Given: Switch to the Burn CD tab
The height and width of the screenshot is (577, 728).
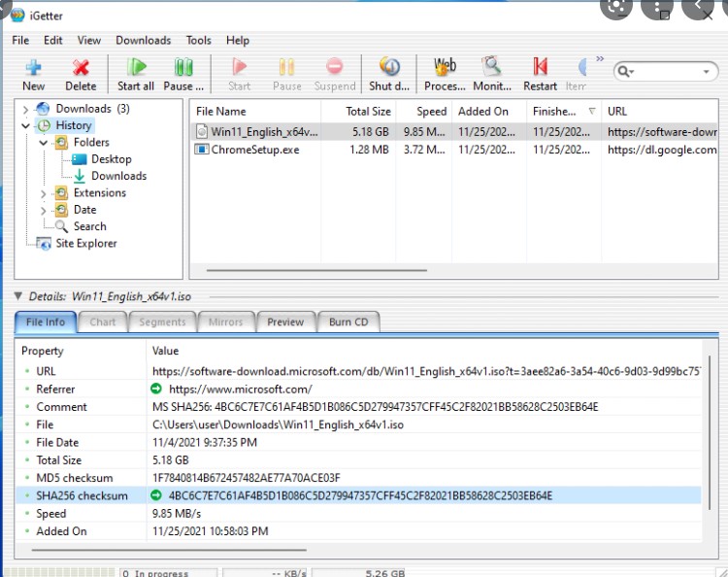Looking at the screenshot, I should [x=348, y=322].
